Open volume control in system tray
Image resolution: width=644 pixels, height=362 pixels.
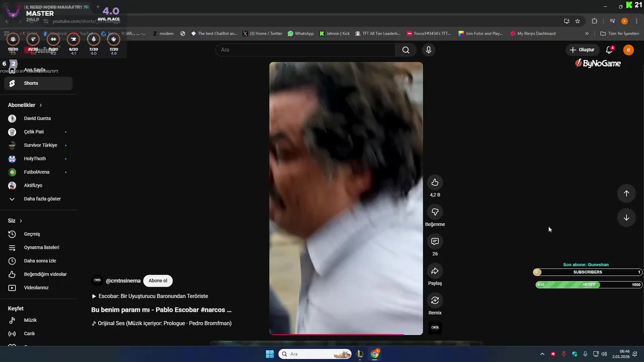[604, 354]
